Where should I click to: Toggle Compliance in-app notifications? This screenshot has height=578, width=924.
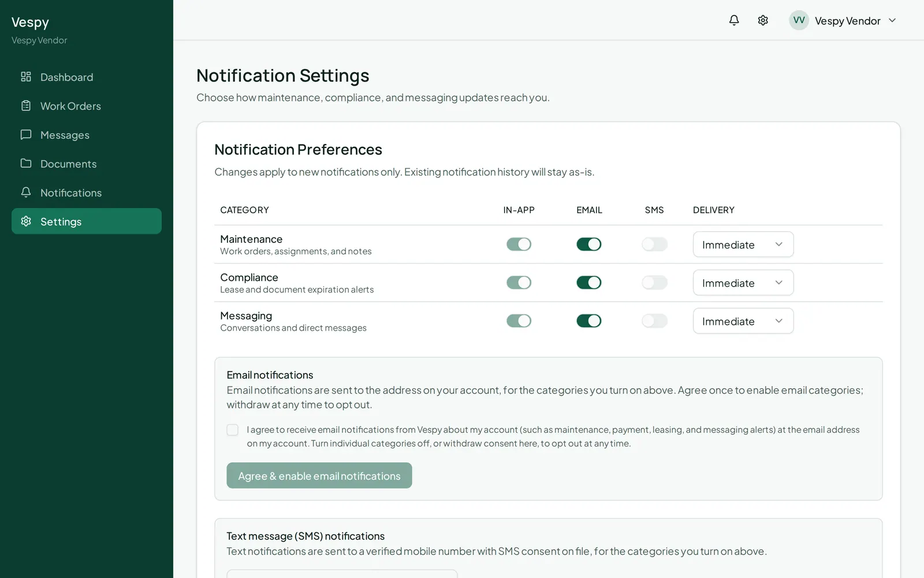tap(519, 283)
